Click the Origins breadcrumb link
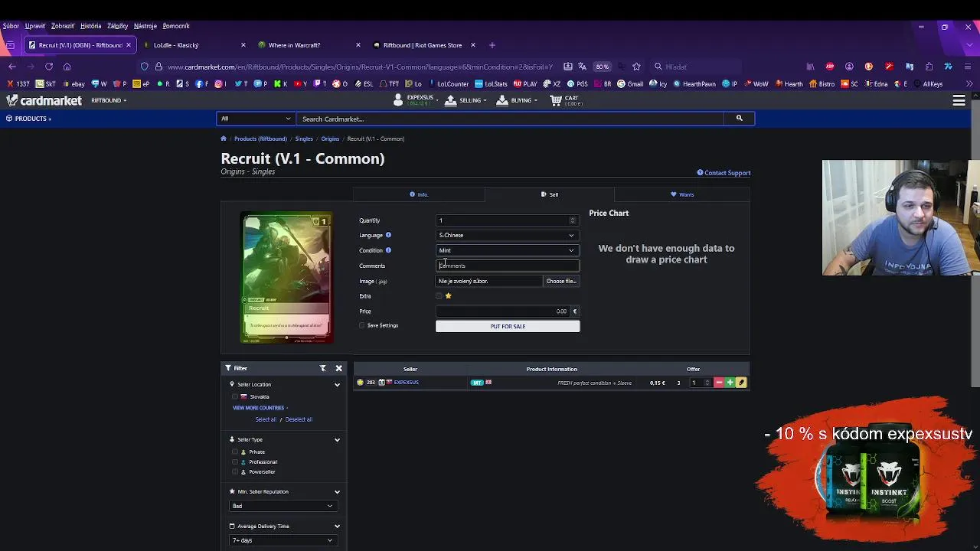Screen dimensions: 980x551 (x=330, y=139)
